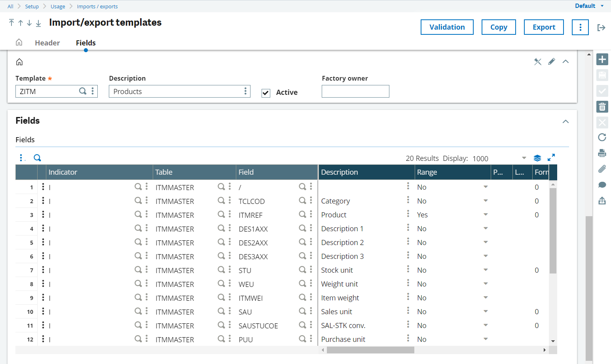Delete the record using the trash icon

602,106
